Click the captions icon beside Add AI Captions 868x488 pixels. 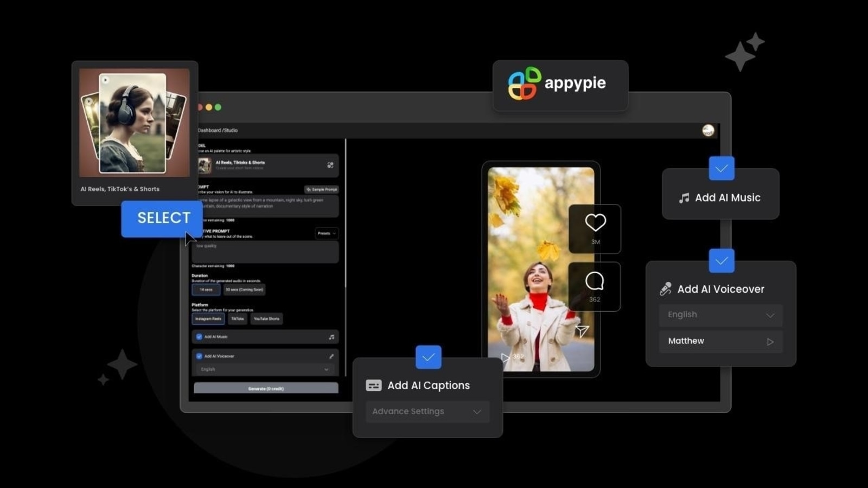click(x=373, y=385)
